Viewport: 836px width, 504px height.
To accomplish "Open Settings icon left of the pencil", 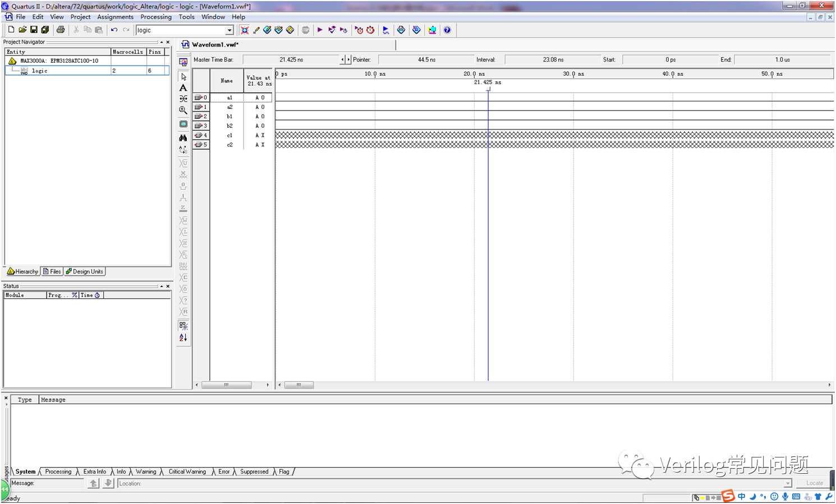I will (245, 30).
